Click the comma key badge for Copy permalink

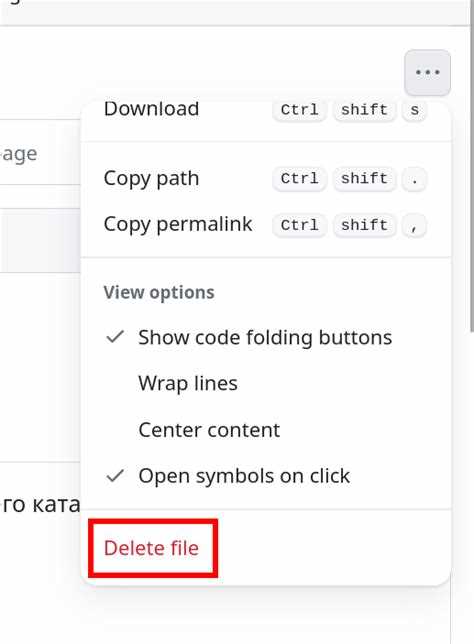414,225
